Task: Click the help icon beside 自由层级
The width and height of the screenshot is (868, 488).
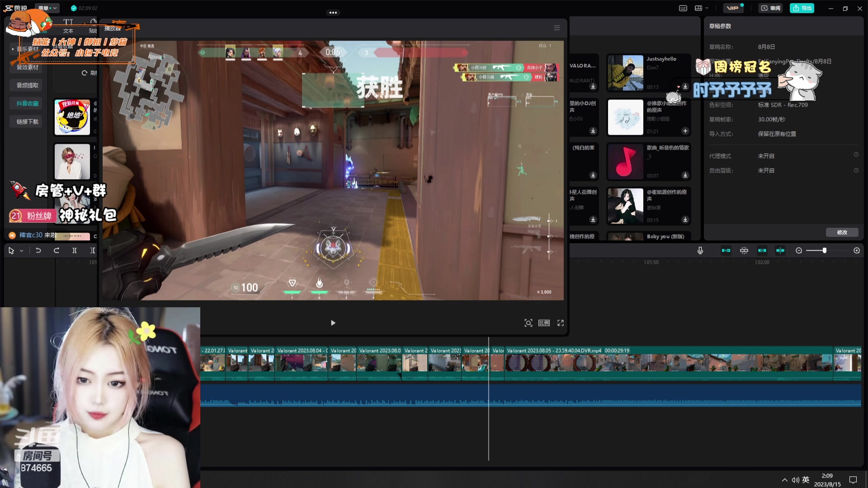Action: [856, 170]
